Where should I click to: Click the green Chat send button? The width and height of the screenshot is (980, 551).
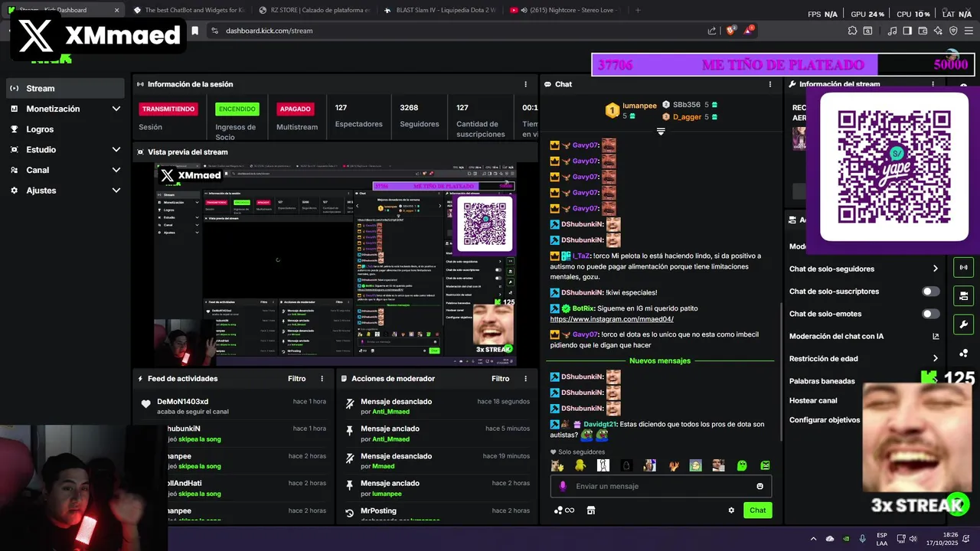point(757,510)
